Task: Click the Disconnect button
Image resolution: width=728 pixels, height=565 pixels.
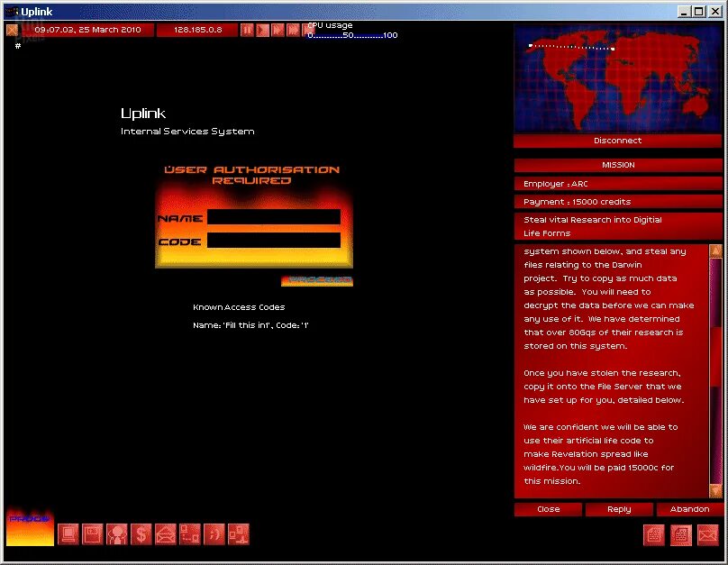Action: point(618,140)
